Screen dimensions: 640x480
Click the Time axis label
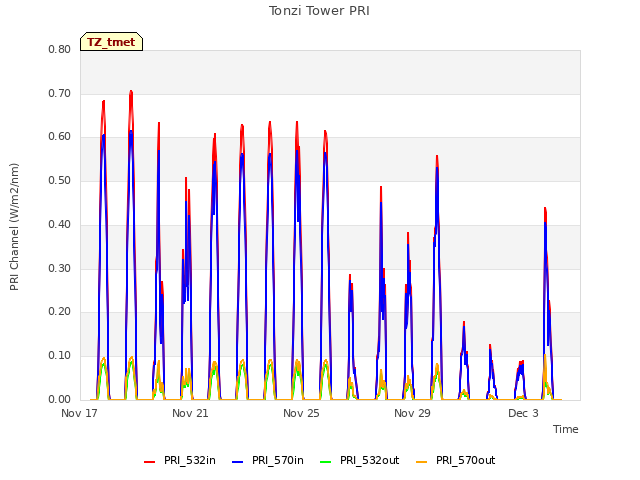click(x=566, y=429)
